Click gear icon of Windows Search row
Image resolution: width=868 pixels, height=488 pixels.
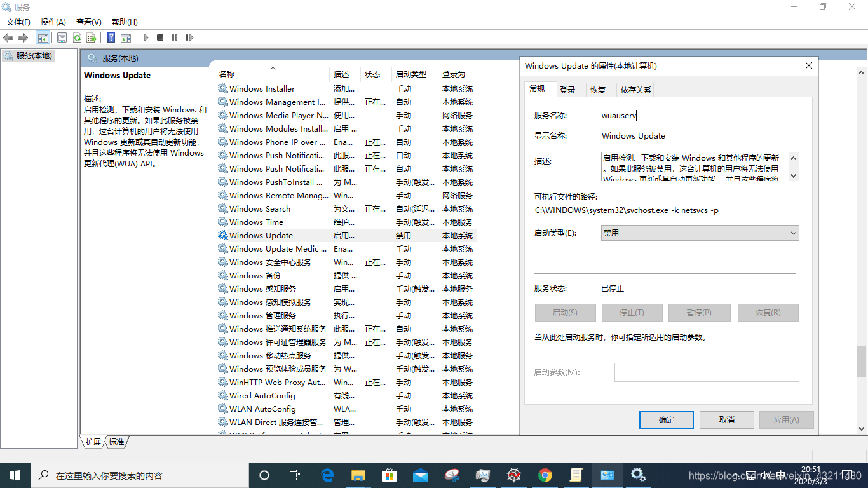click(x=222, y=208)
